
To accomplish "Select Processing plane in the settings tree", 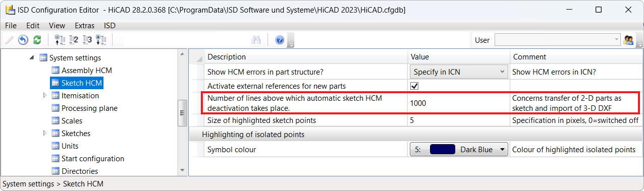I will click(x=89, y=108).
